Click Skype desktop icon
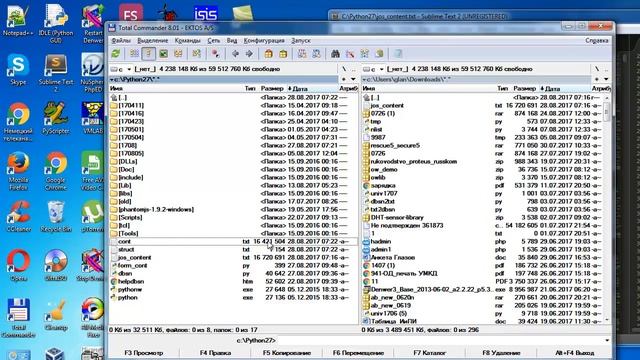Screen dimensions: 640x360 (x=18, y=70)
